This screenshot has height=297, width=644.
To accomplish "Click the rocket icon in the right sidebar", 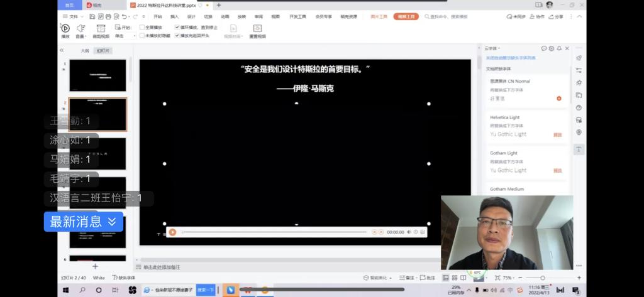I will 579,58.
